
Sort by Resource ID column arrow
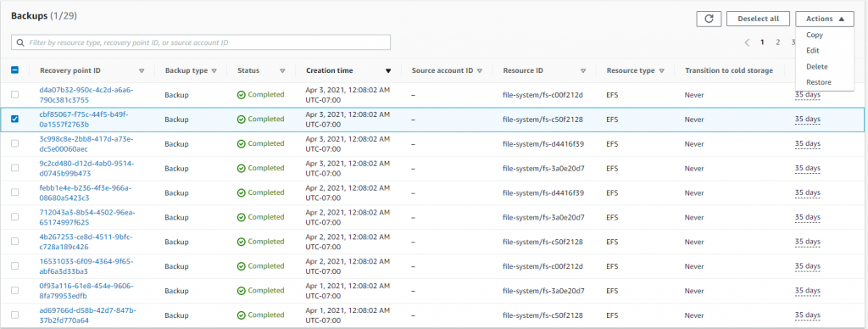click(583, 71)
